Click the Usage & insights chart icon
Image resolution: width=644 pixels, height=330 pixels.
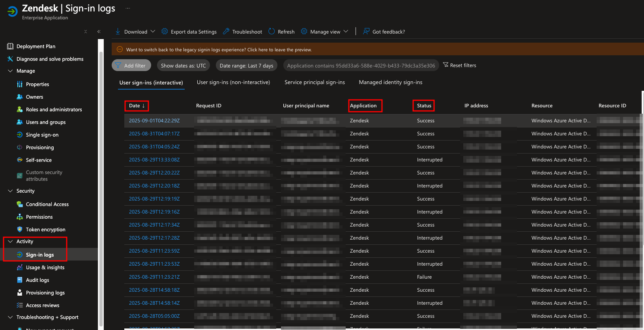tap(20, 267)
